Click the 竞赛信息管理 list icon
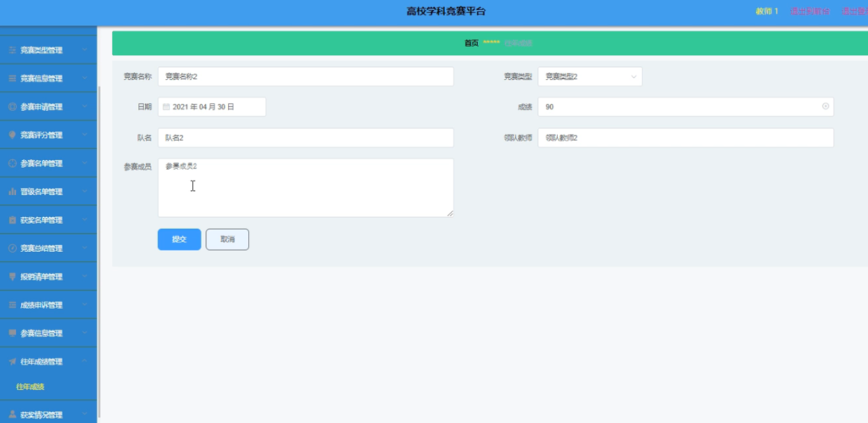This screenshot has height=423, width=868. point(12,78)
